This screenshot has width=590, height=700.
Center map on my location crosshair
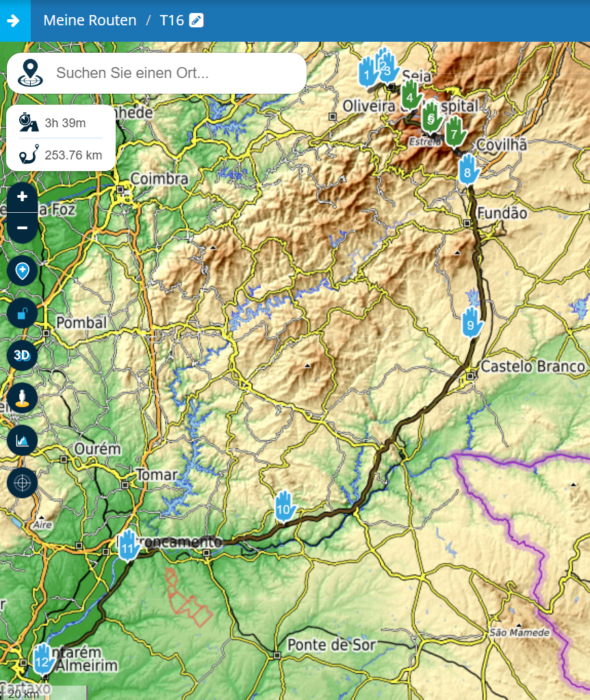[22, 482]
